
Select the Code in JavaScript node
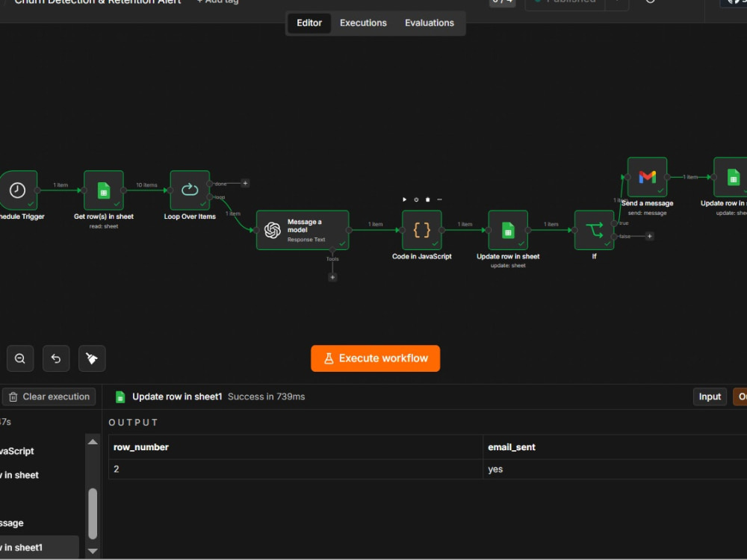point(421,230)
